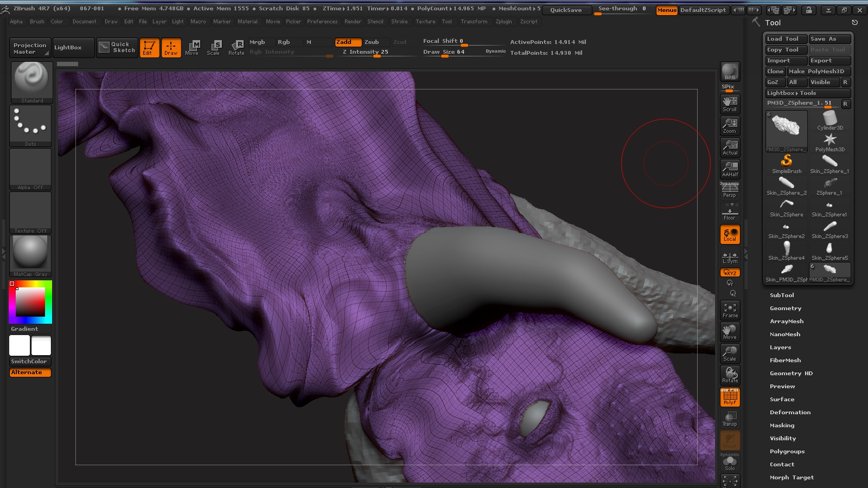
Task: Toggle the Floor grid
Action: tap(730, 212)
